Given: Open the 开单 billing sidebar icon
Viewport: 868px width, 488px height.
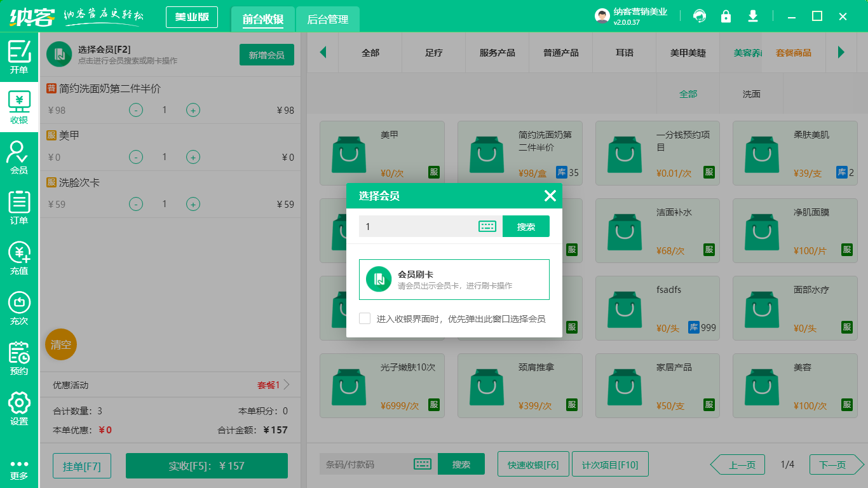Looking at the screenshot, I should click(x=19, y=57).
